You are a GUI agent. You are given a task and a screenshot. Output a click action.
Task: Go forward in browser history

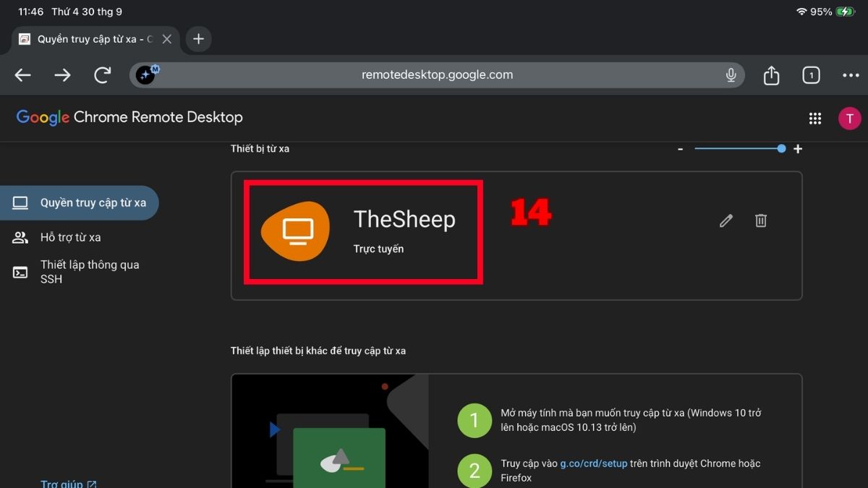pyautogui.click(x=63, y=75)
